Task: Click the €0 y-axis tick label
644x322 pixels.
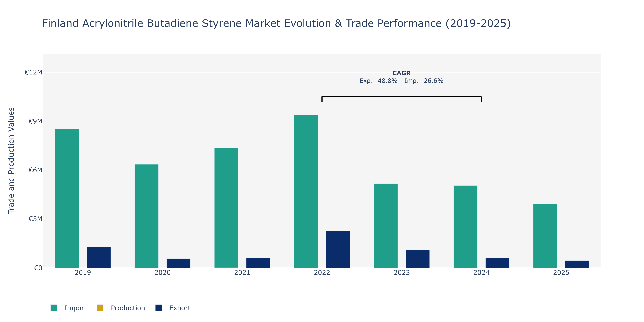Action: (38, 268)
